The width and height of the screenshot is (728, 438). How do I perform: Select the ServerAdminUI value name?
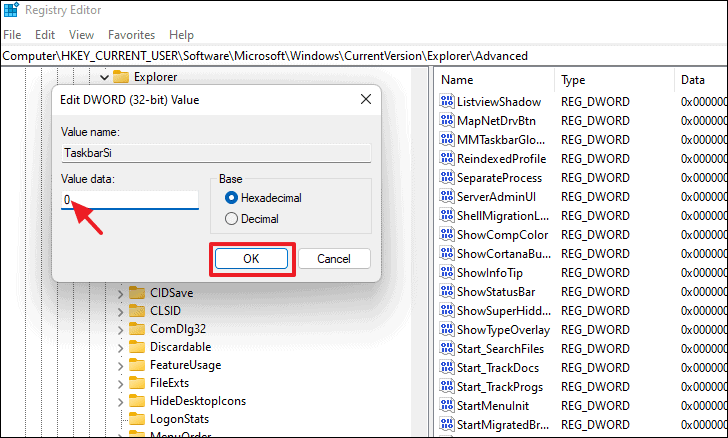[496, 196]
